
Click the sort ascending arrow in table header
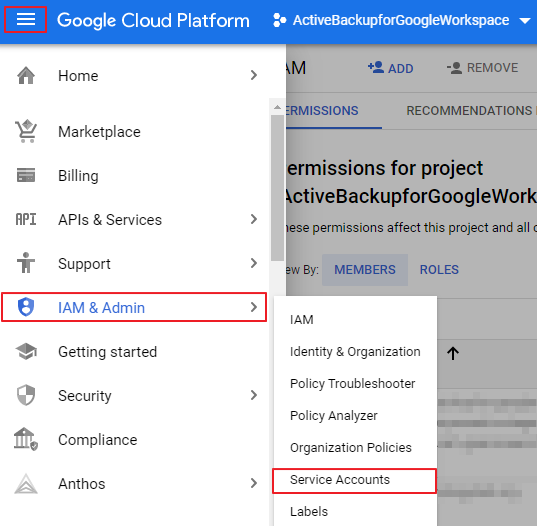point(453,353)
